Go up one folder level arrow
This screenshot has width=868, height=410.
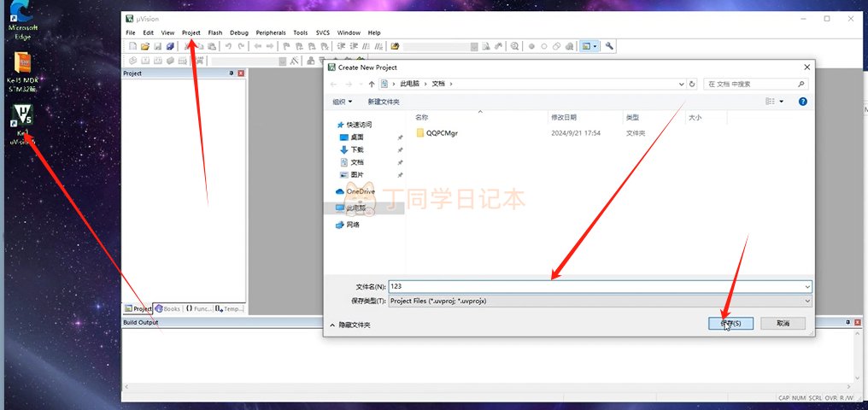click(372, 84)
